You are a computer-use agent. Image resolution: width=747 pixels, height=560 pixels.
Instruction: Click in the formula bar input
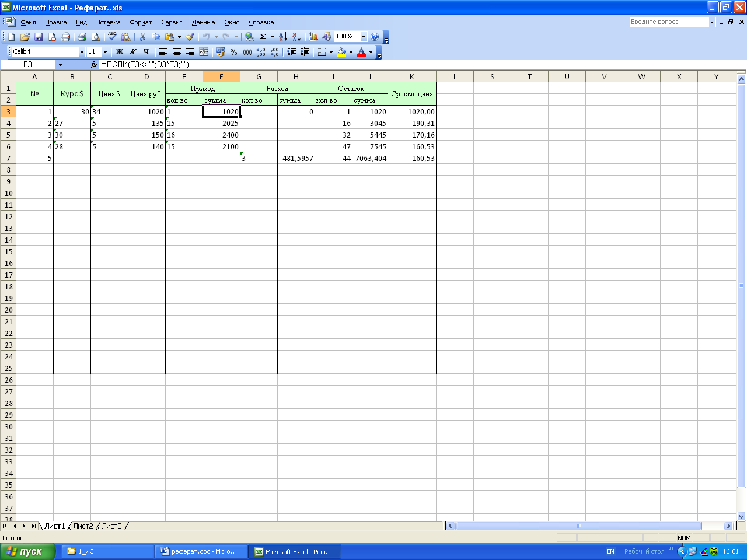click(423, 65)
